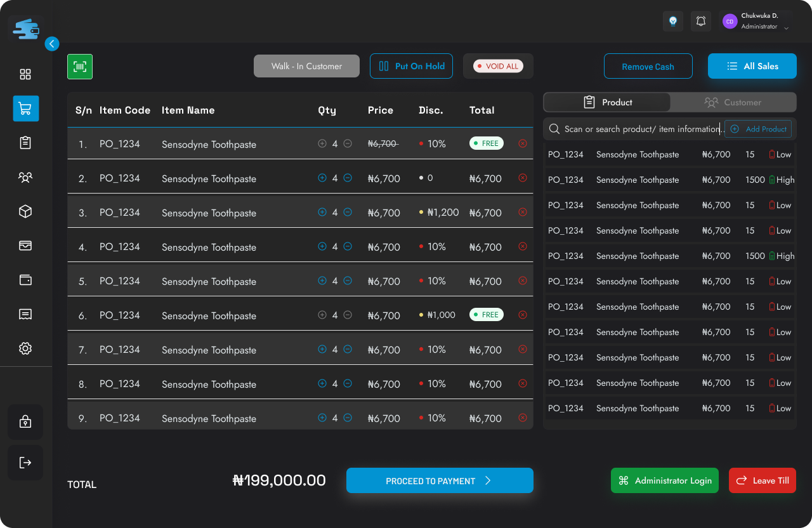Collapse the sidebar with blue chevron
This screenshot has height=528, width=812.
click(x=52, y=44)
